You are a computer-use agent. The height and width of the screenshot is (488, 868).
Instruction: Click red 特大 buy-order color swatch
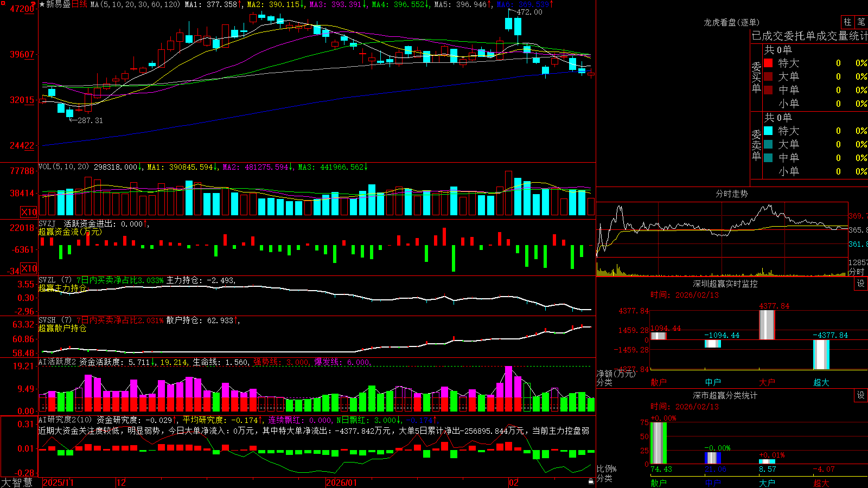(x=768, y=63)
